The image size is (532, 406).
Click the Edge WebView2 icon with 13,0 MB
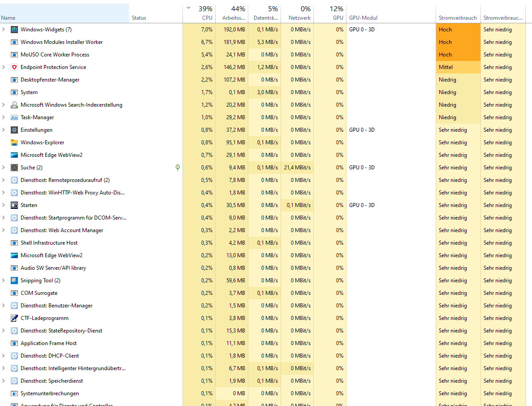point(14,255)
